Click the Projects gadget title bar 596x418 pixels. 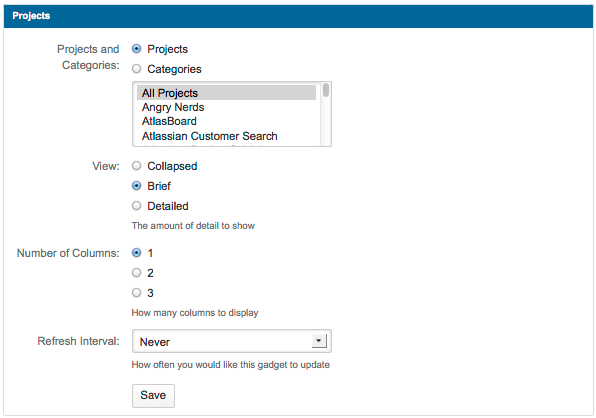point(298,16)
